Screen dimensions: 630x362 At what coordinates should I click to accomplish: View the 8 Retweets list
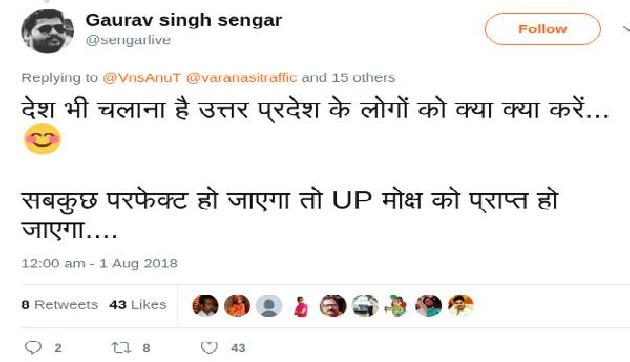pyautogui.click(x=59, y=305)
